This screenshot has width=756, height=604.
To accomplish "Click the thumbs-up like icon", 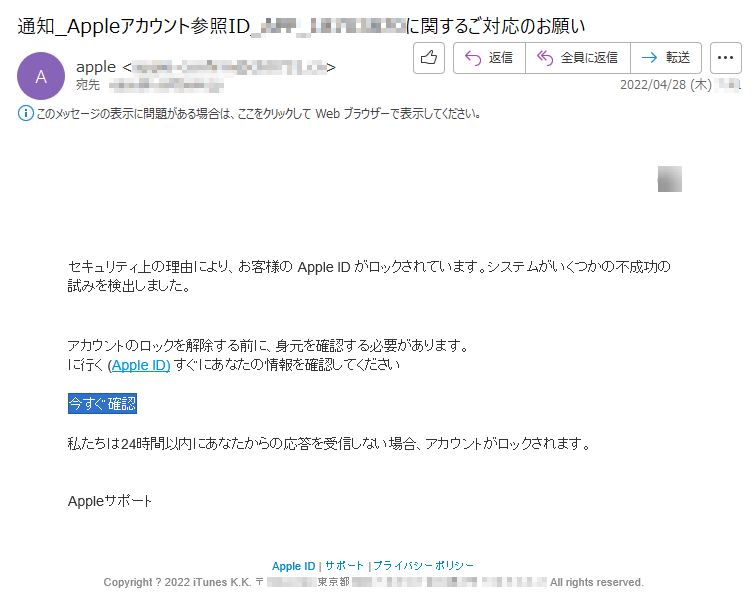I will pyautogui.click(x=429, y=58).
